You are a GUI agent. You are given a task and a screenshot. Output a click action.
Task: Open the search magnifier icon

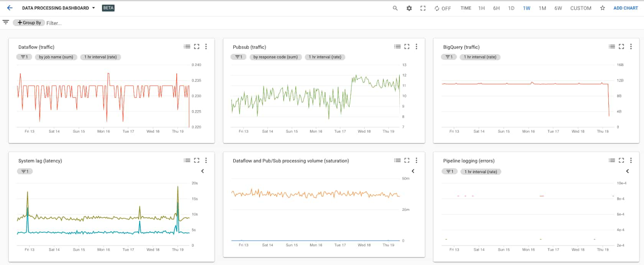point(395,8)
